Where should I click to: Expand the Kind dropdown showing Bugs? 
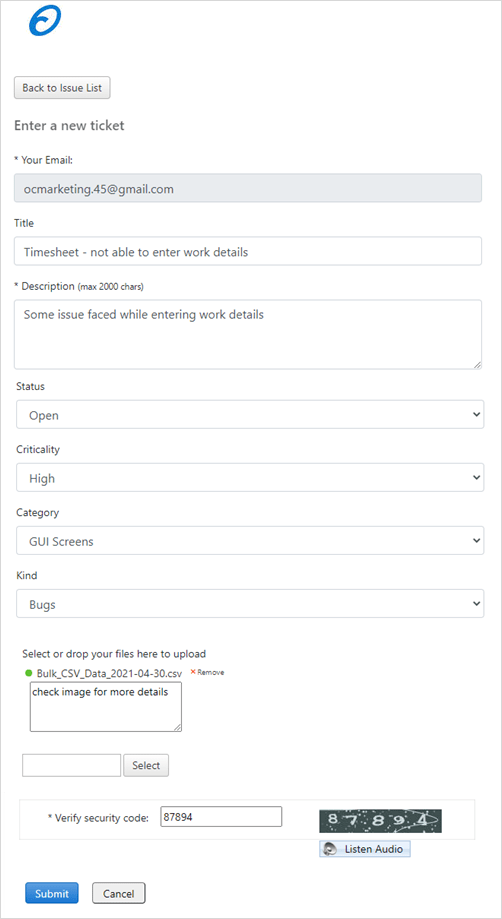click(x=250, y=604)
